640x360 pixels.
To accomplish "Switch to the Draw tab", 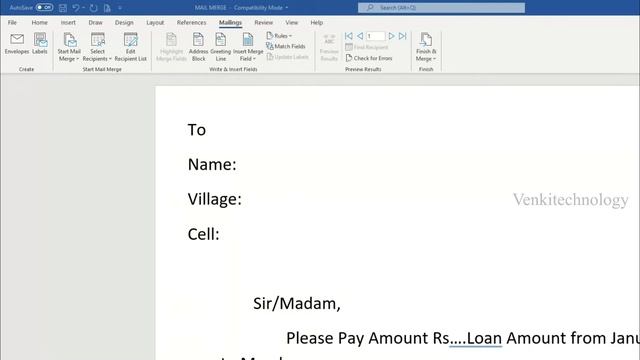I will pos(96,22).
